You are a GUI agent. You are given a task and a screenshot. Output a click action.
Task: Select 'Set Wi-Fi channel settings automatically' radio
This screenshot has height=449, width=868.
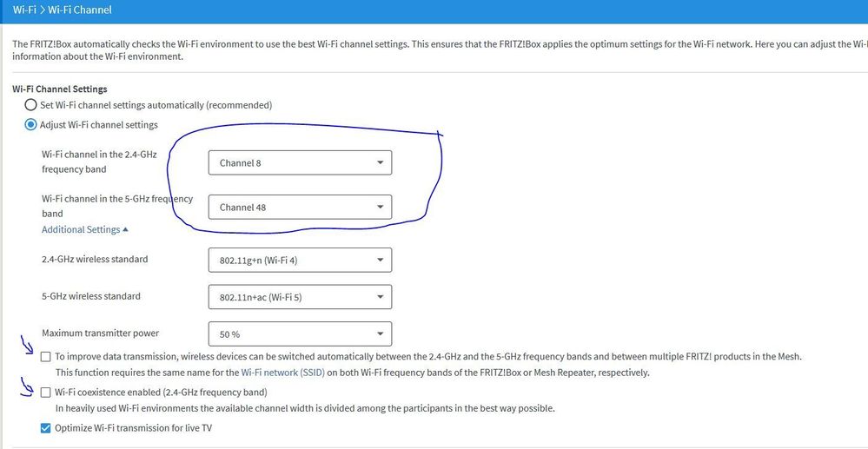pyautogui.click(x=31, y=105)
